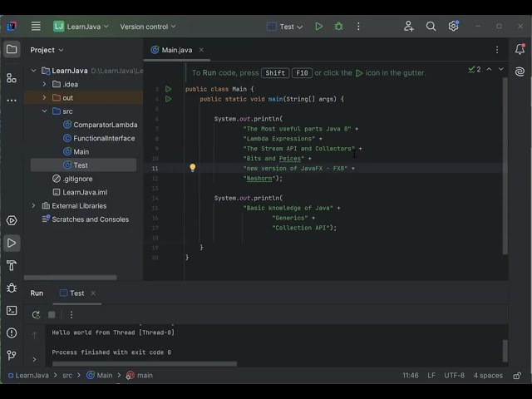Select the .gitignore file
Screen dimensions: 532x399
click(72, 179)
